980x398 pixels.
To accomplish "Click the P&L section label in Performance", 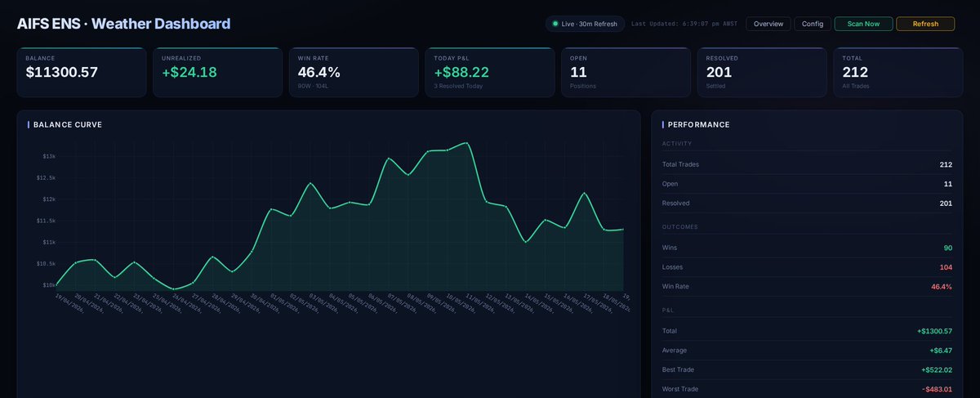I will (x=668, y=311).
